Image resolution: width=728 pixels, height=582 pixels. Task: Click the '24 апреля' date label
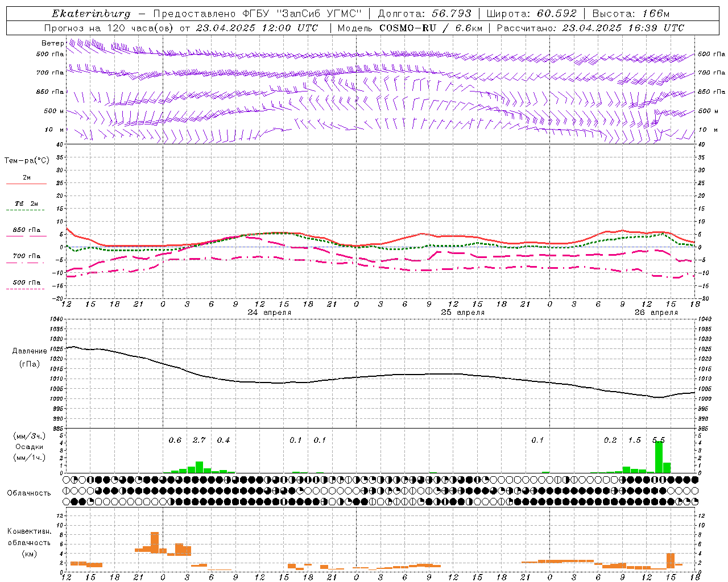click(x=270, y=313)
